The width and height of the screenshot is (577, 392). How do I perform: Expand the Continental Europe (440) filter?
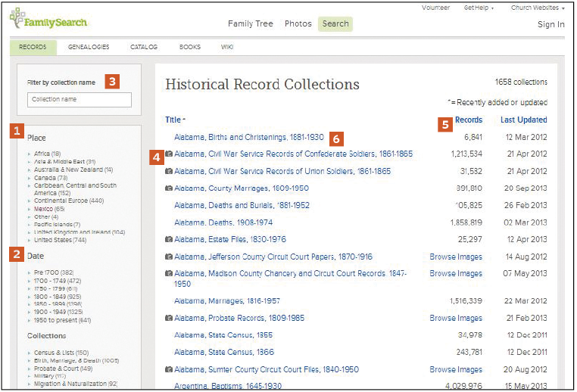(x=29, y=201)
